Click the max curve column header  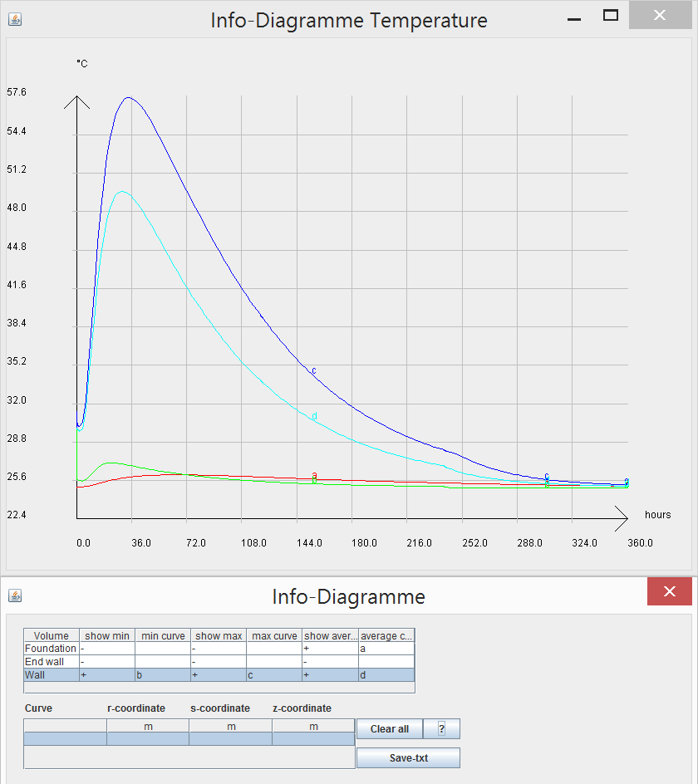(274, 635)
